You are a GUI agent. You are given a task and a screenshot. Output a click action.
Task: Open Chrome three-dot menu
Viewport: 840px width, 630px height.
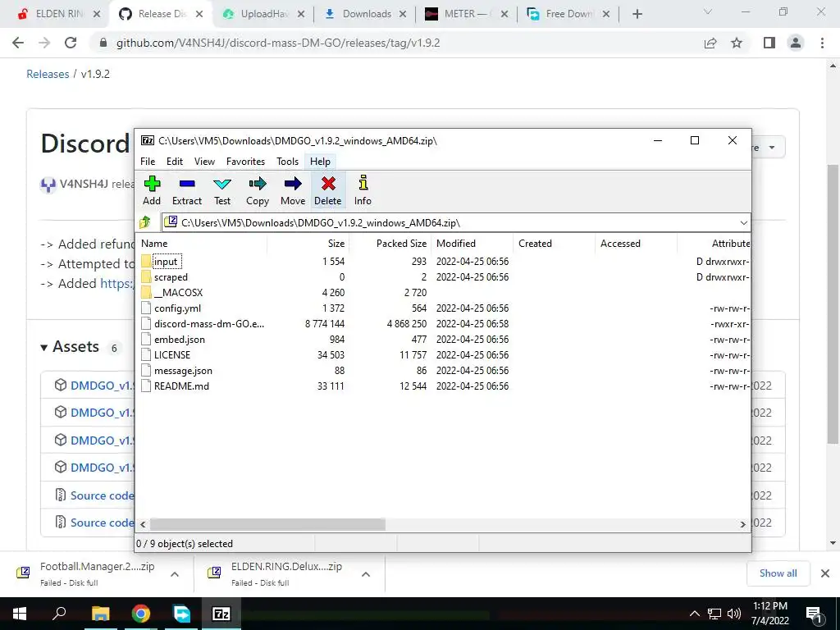click(822, 43)
